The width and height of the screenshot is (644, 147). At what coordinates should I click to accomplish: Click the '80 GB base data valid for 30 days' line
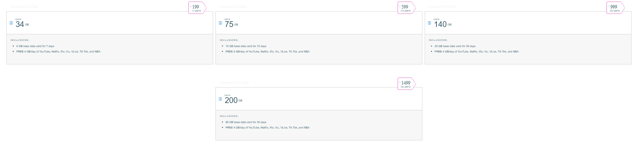(246, 122)
